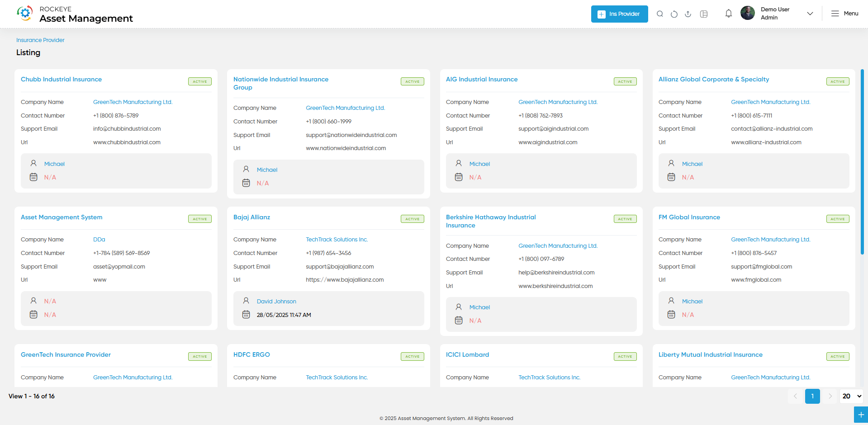Image resolution: width=868 pixels, height=425 pixels.
Task: Go to previous page arrow
Action: 795,396
